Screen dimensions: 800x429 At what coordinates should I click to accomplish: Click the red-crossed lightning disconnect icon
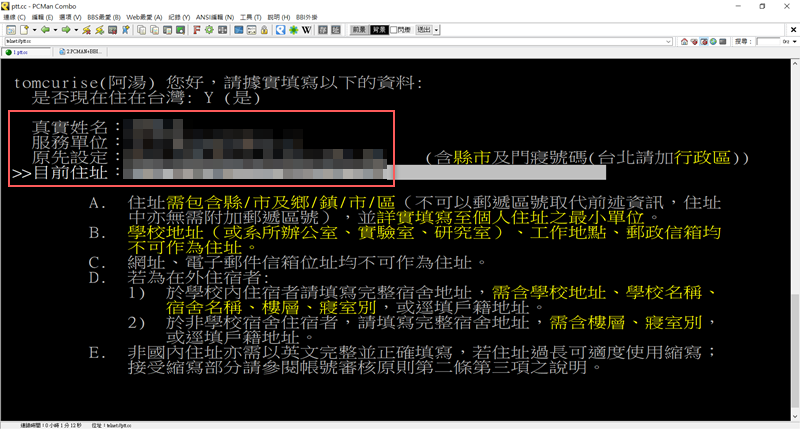pyautogui.click(x=87, y=30)
